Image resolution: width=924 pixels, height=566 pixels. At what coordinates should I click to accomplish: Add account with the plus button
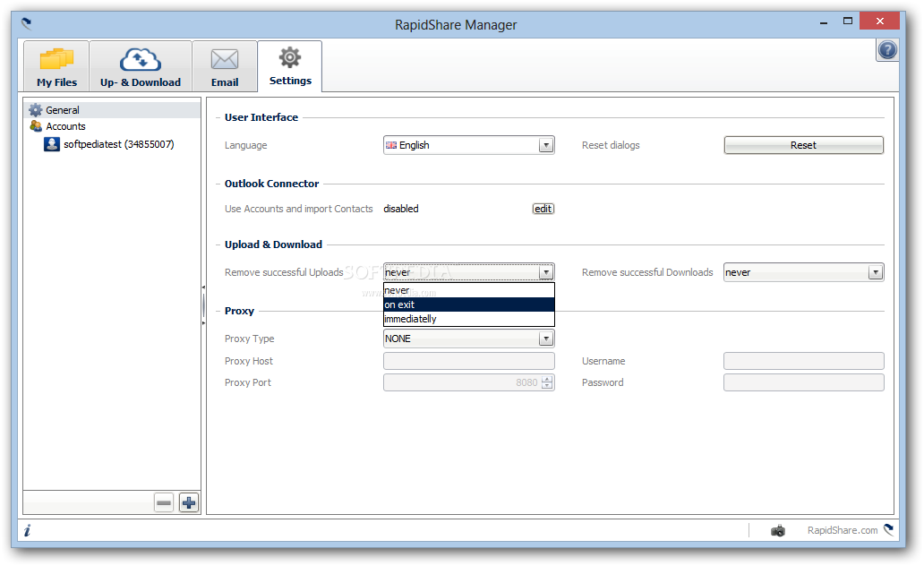189,503
